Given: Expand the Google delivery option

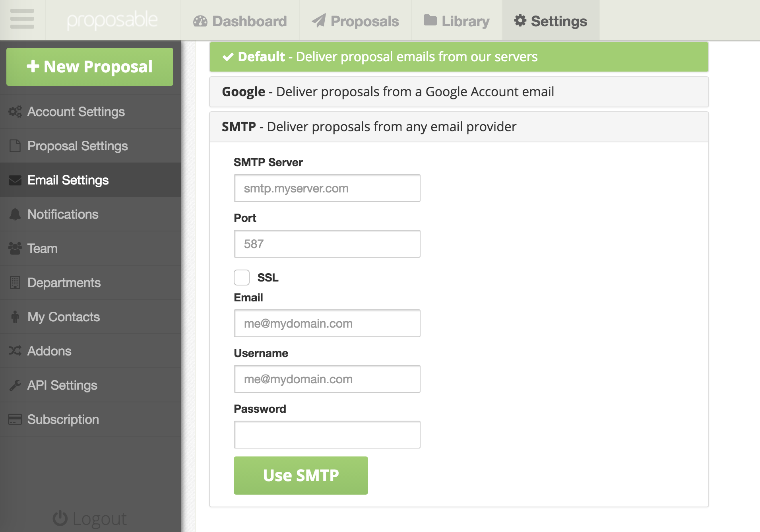Looking at the screenshot, I should pyautogui.click(x=459, y=92).
